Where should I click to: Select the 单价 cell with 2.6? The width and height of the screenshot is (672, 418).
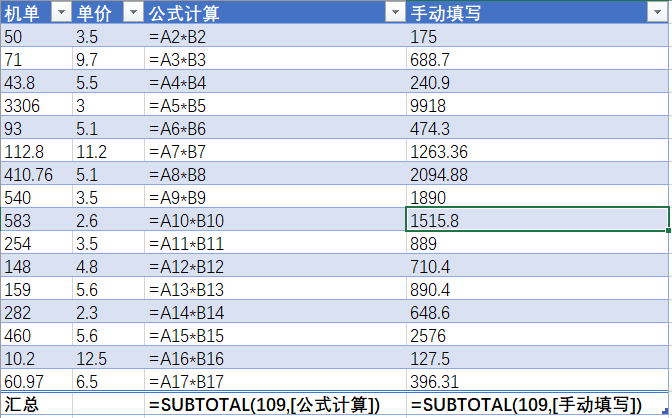tap(108, 220)
